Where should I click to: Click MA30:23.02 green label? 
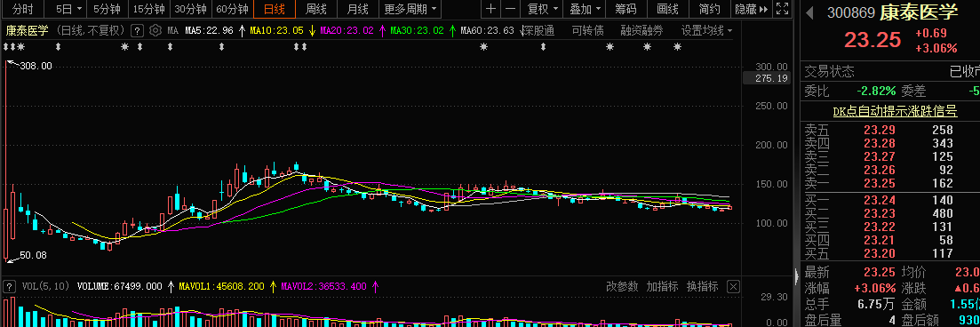[x=417, y=30]
